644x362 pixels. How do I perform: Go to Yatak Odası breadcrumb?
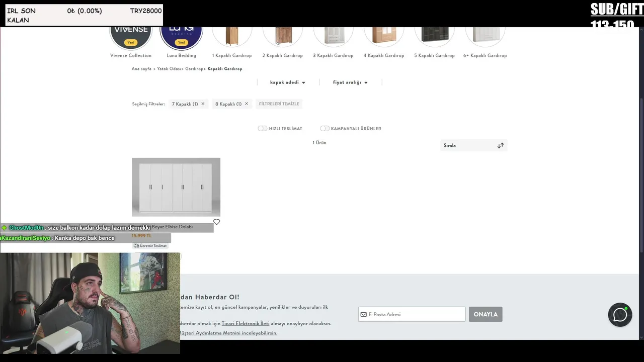click(169, 69)
